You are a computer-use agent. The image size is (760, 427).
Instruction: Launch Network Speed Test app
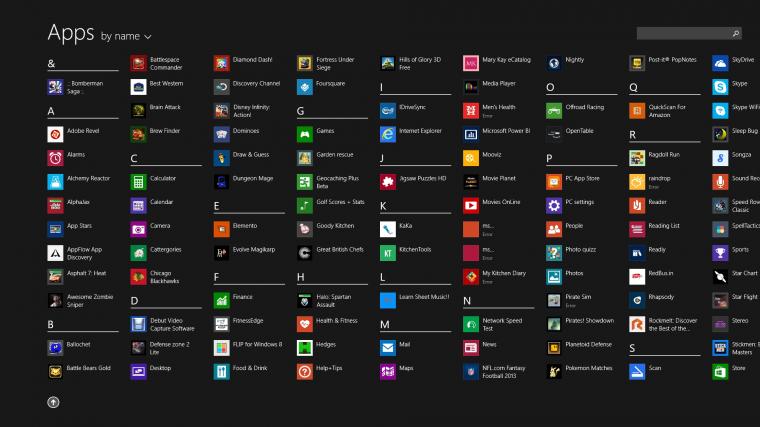[x=471, y=324]
